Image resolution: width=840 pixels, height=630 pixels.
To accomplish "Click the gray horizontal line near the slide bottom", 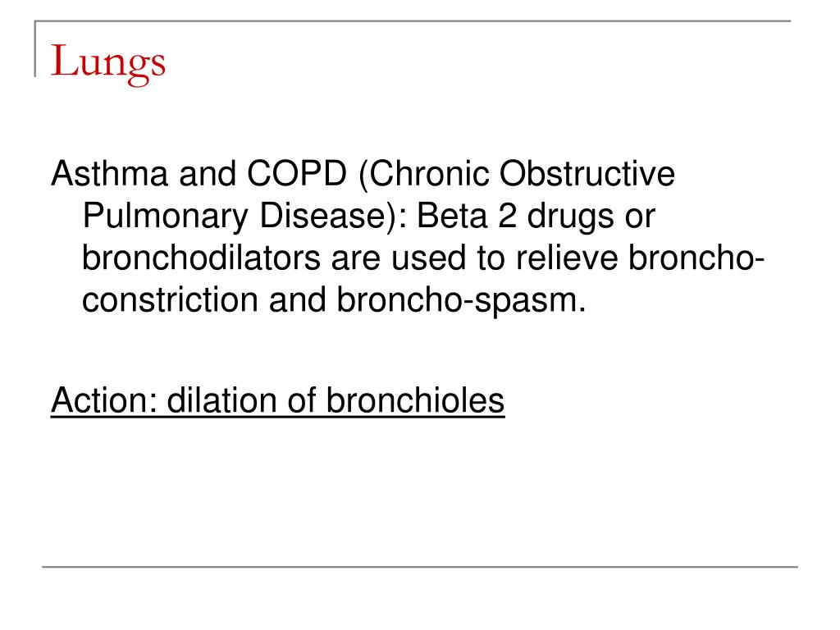I will pos(420,566).
